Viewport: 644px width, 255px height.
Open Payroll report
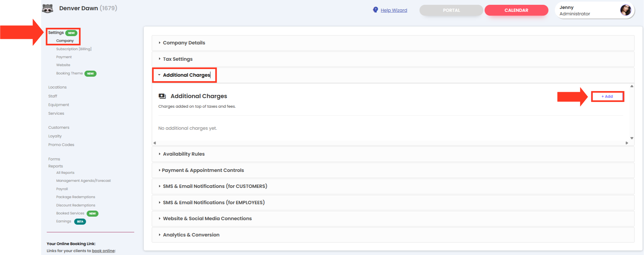pyautogui.click(x=62, y=189)
